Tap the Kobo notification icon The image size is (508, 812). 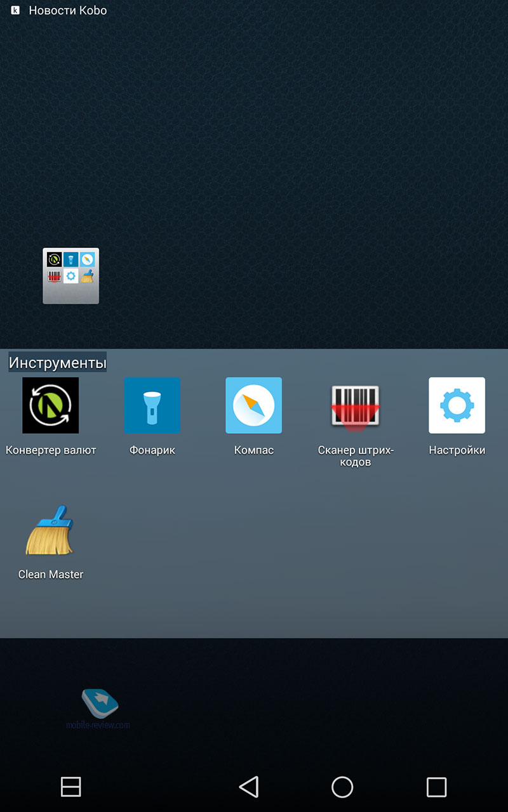tap(15, 10)
